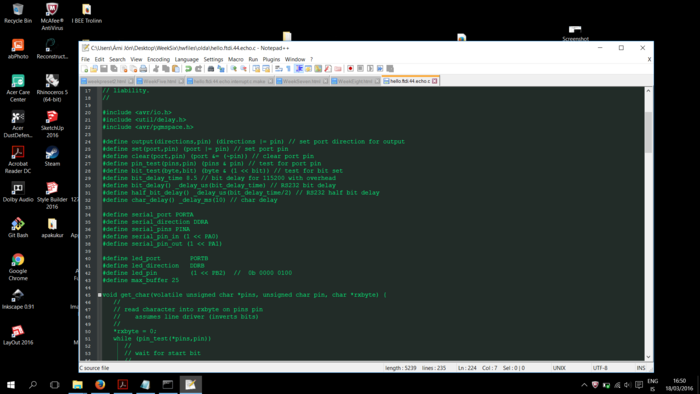Viewport: 700px width, 394px height.
Task: Close the hello.ftdi.44.echo.c tab
Action: pos(434,81)
